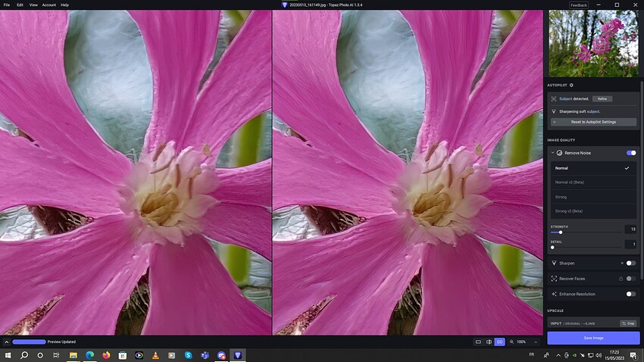Expand the bottom image queue panel arrow
The image size is (644, 362).
6,342
